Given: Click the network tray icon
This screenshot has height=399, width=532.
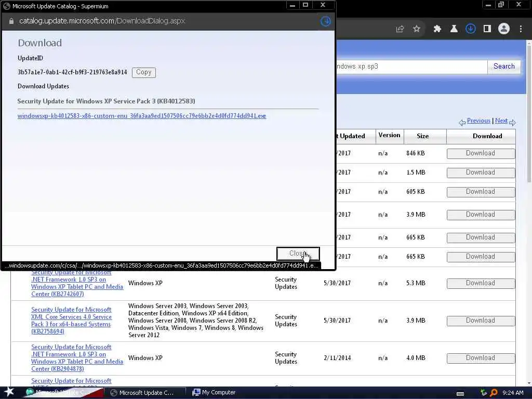Looking at the screenshot, I should tap(484, 393).
